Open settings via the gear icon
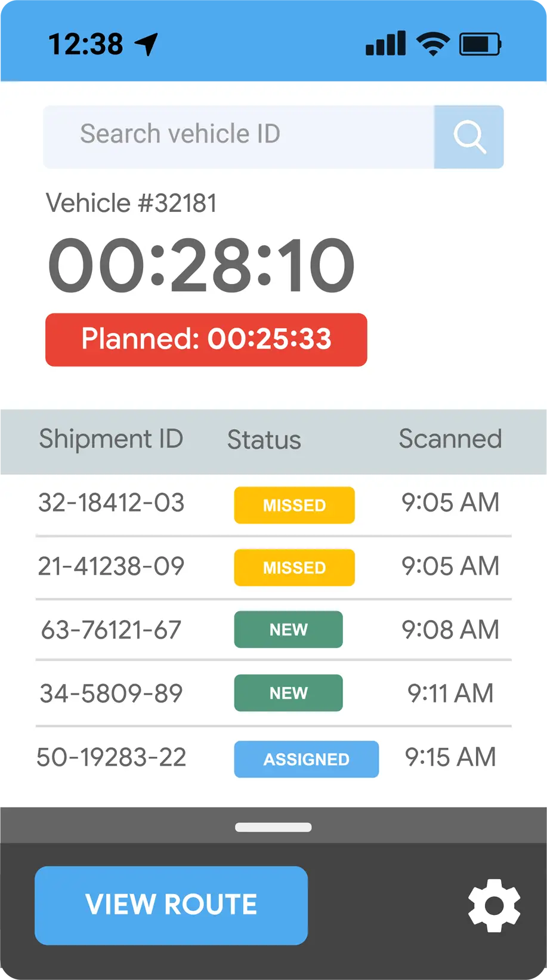 pyautogui.click(x=494, y=905)
